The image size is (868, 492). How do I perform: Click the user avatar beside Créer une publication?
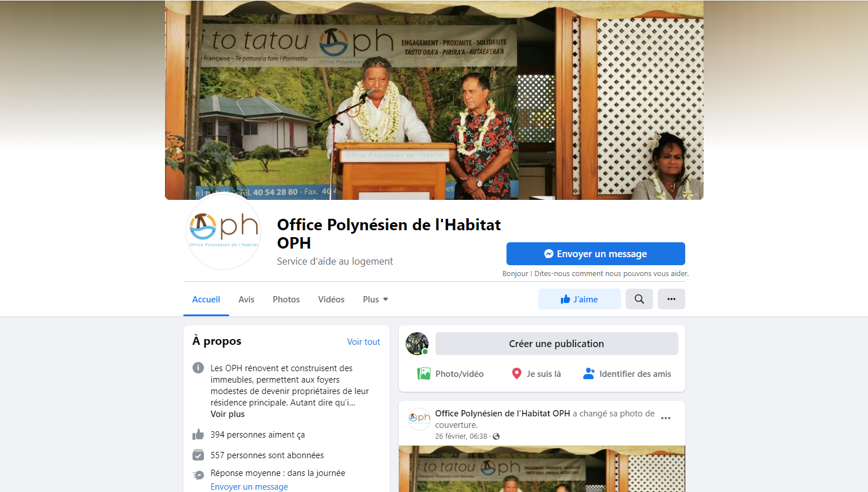[417, 344]
